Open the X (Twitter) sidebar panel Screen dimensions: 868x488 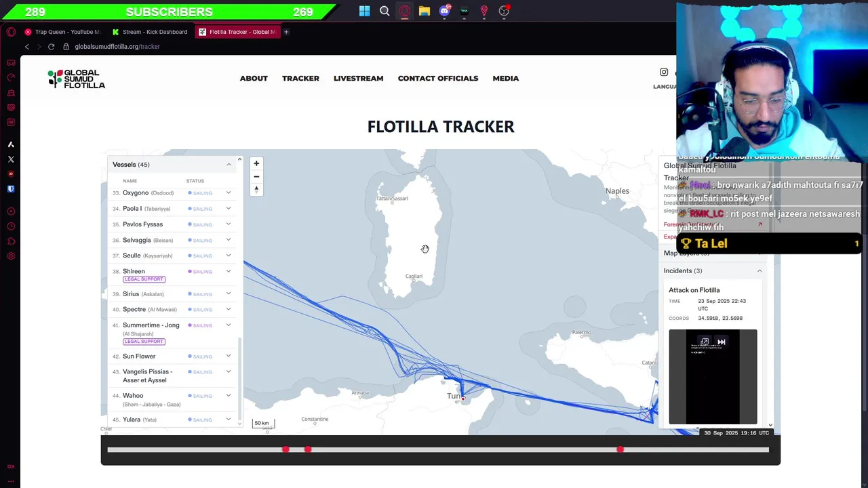11,159
